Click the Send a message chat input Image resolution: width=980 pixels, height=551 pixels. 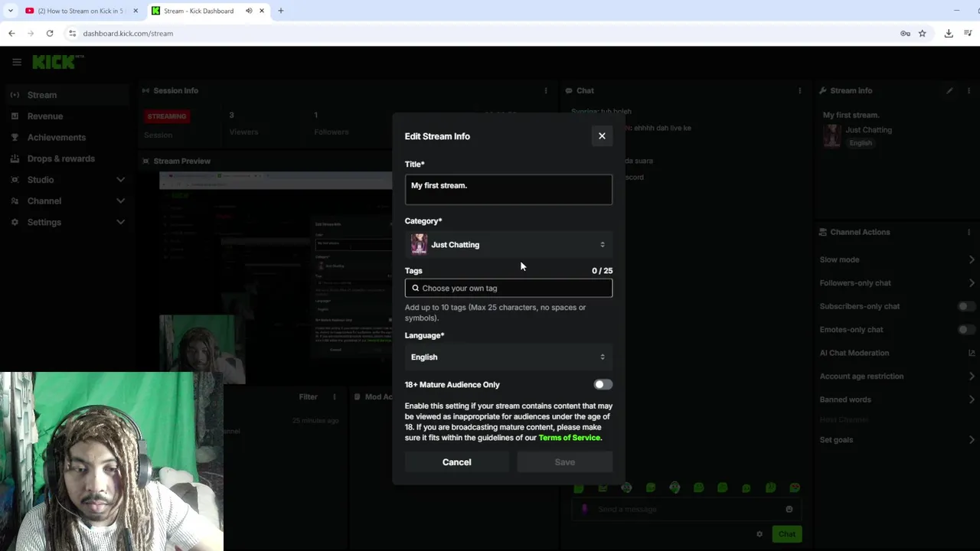(x=687, y=509)
